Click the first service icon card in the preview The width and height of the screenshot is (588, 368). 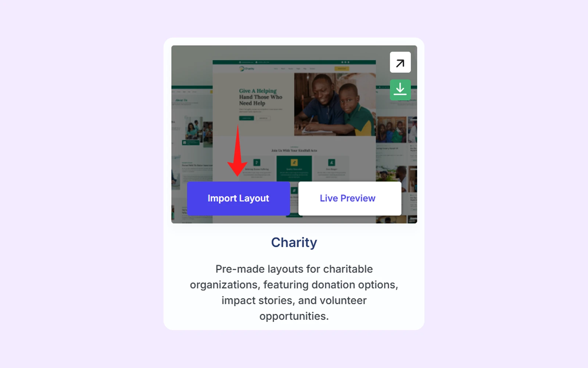click(257, 168)
